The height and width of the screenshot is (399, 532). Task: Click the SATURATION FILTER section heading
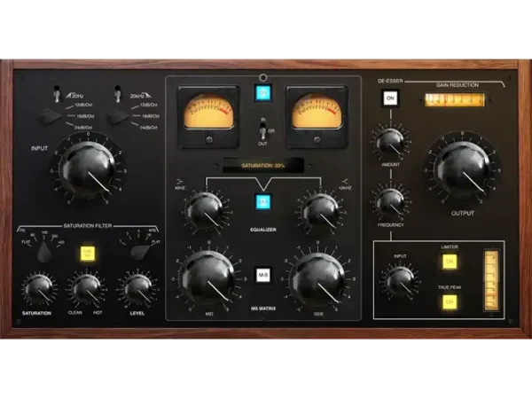point(88,226)
